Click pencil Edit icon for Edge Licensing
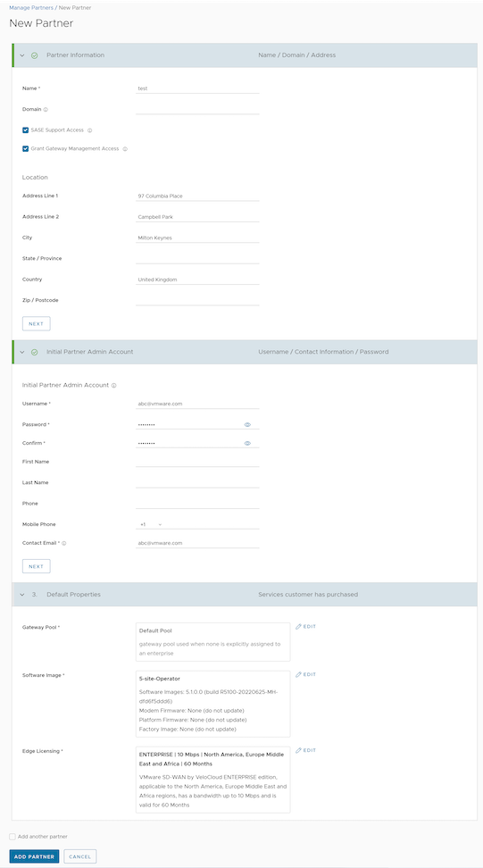483x868 pixels. pyautogui.click(x=299, y=750)
